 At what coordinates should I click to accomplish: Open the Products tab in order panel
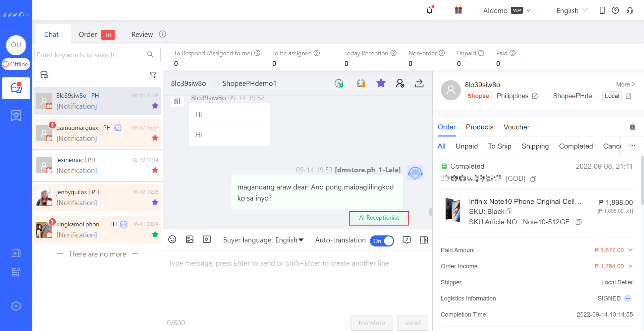pos(479,127)
